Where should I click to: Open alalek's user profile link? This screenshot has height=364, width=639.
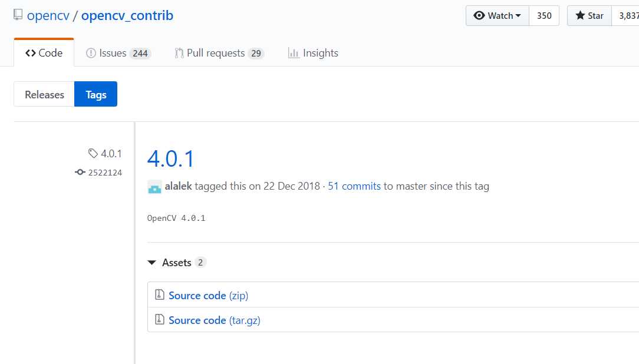pyautogui.click(x=178, y=186)
